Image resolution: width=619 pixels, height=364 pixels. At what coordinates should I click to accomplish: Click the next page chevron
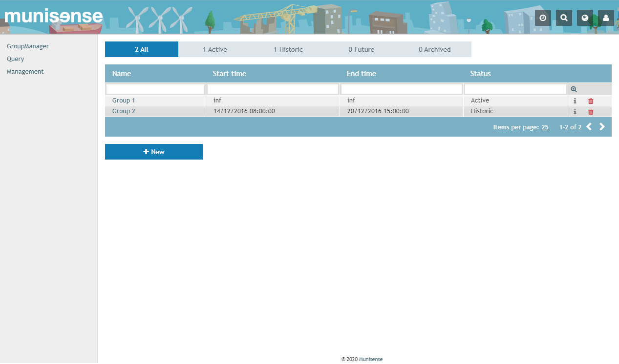click(602, 126)
